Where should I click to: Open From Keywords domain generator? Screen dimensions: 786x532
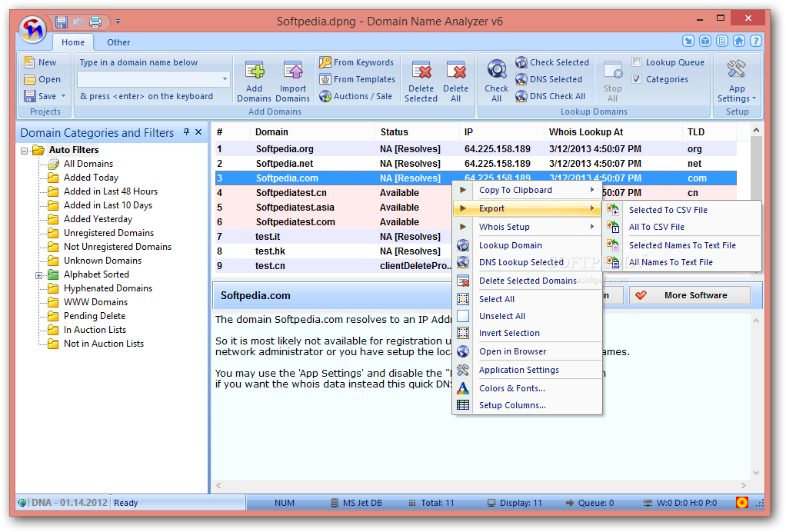[x=356, y=62]
